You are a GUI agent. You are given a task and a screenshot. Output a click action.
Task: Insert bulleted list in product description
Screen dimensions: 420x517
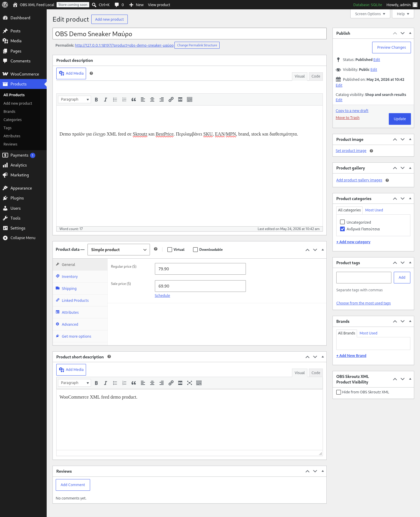pyautogui.click(x=115, y=99)
